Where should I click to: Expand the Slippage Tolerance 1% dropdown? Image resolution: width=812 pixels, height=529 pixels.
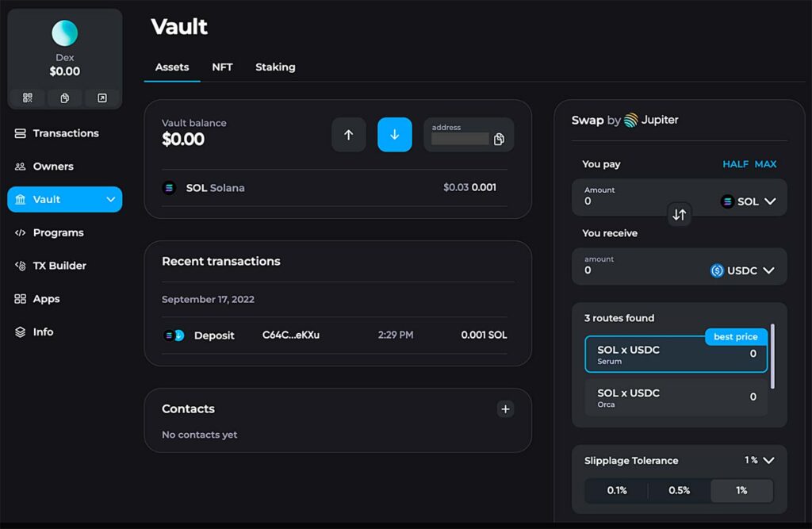tap(760, 460)
